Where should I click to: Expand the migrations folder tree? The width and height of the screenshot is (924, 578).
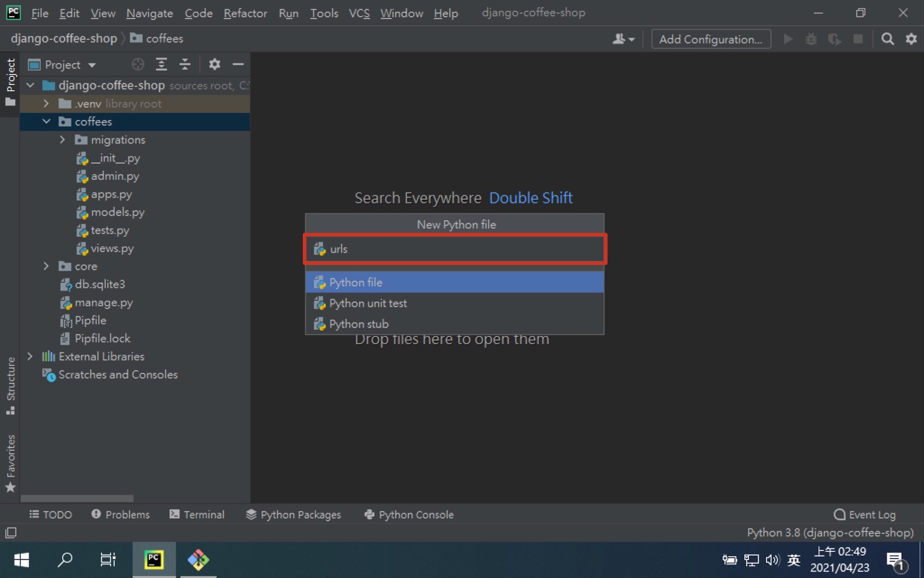(63, 140)
